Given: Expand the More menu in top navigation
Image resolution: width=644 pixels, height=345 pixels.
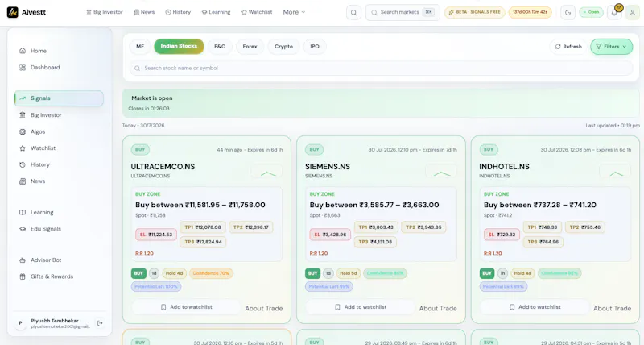Looking at the screenshot, I should 294,12.
